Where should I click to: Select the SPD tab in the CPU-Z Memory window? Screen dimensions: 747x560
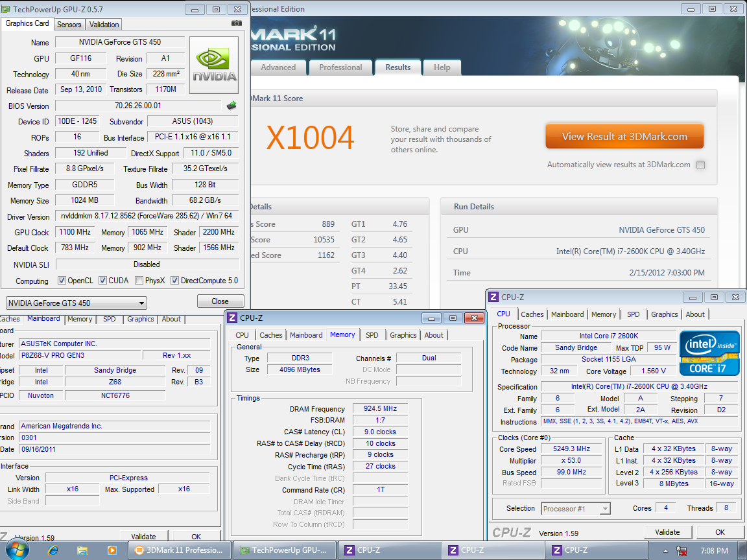tap(372, 335)
